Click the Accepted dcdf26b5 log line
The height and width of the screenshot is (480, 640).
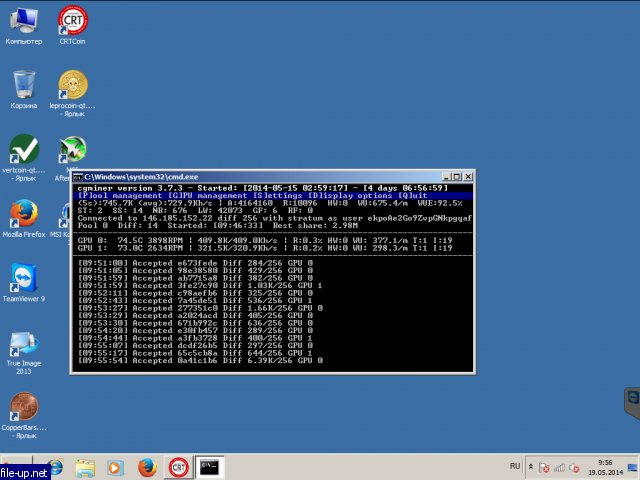pyautogui.click(x=196, y=345)
